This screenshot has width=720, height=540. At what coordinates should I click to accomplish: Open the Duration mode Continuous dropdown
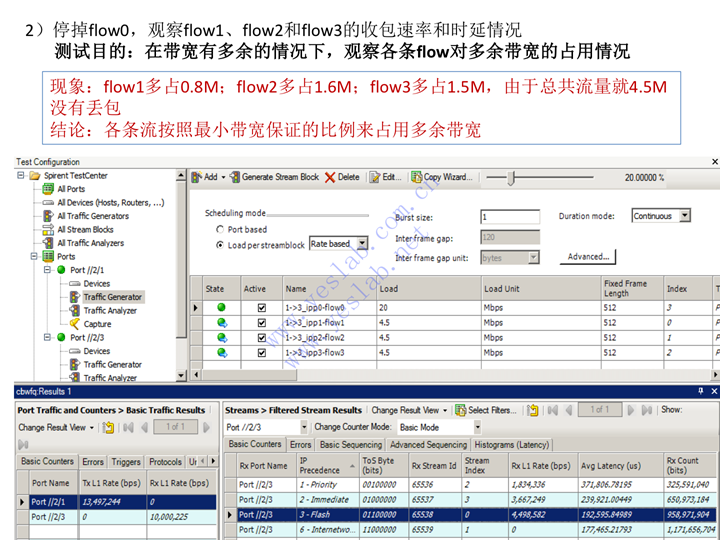(x=685, y=216)
